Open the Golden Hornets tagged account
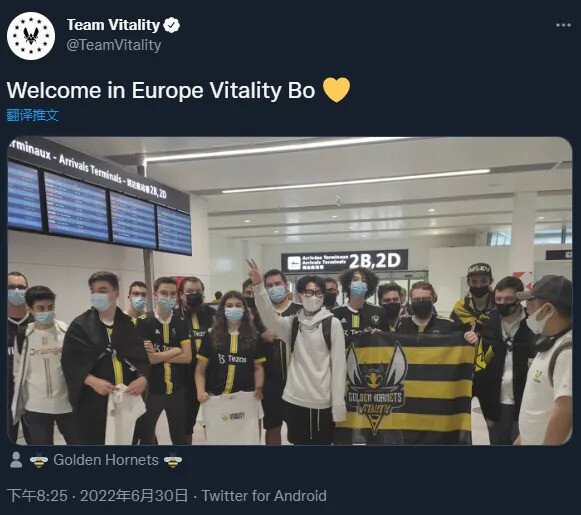Screen dimensions: 581x515 coord(106,460)
